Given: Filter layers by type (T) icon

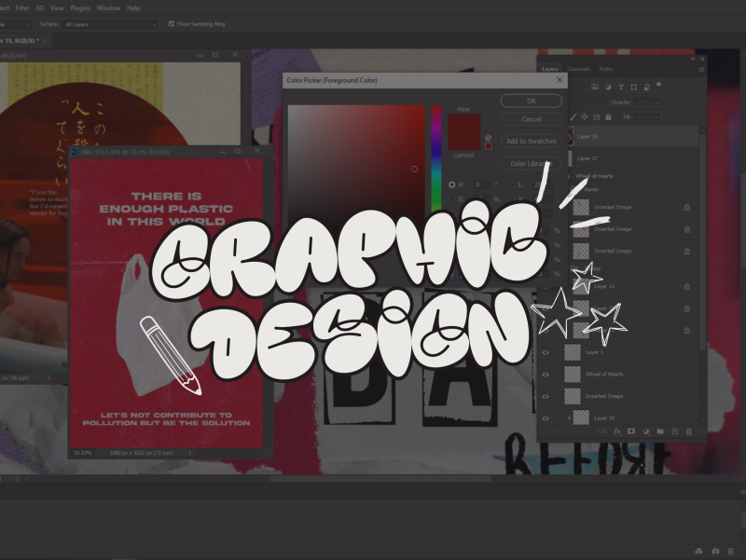Looking at the screenshot, I should tap(620, 87).
